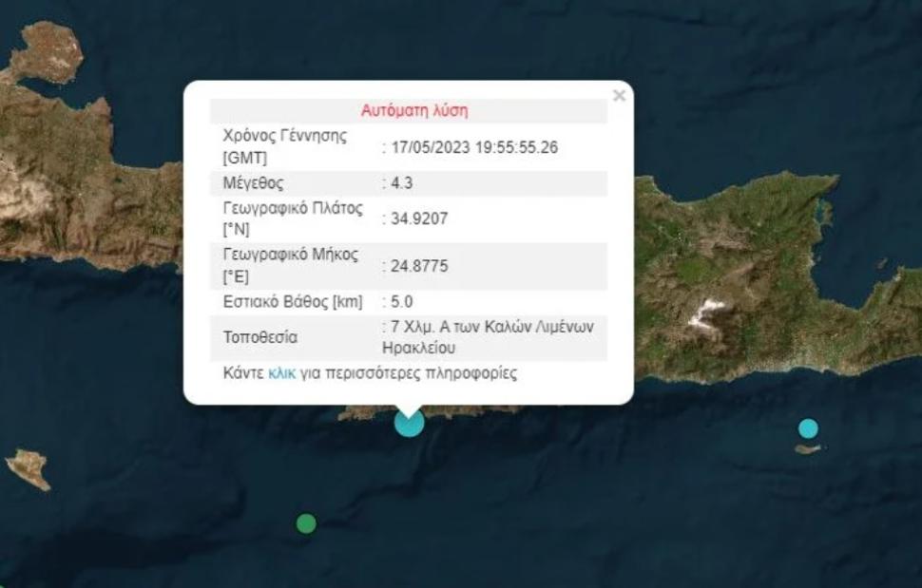Select the green earthquake marker in the sea
This screenshot has width=922, height=588.
pyautogui.click(x=306, y=523)
